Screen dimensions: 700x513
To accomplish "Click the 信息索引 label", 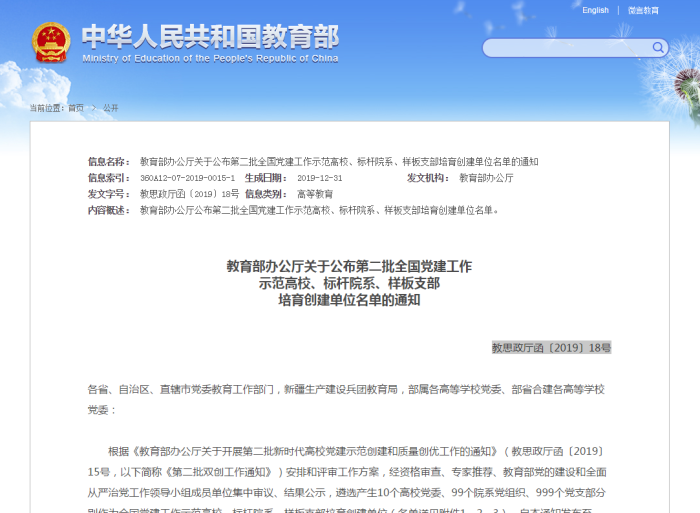I will 108,178.
